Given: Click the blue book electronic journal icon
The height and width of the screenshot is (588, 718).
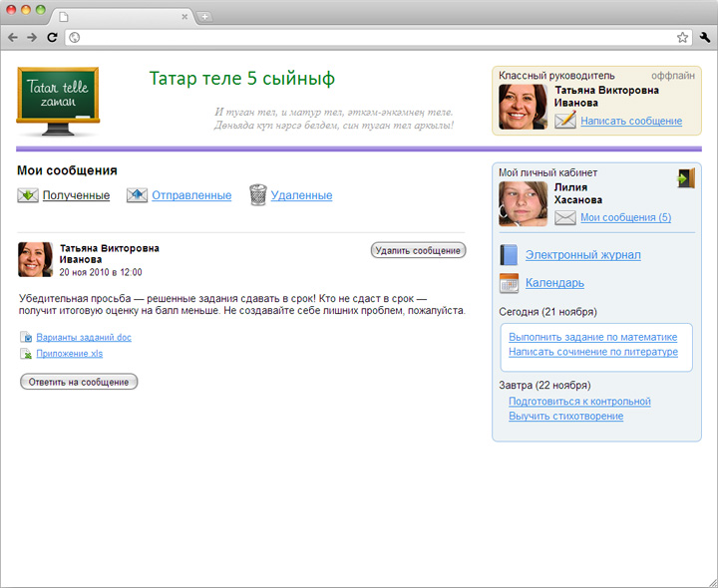Looking at the screenshot, I should (x=509, y=255).
